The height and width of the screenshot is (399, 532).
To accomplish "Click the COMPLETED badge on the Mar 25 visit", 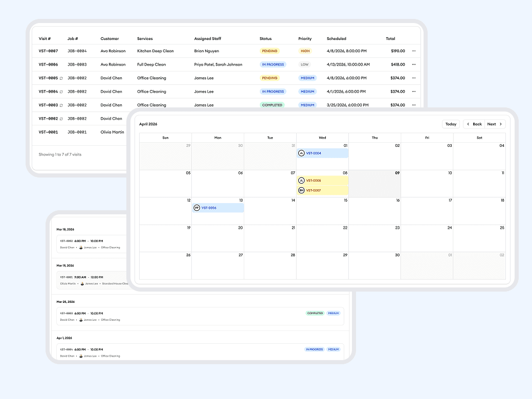I will [314, 313].
